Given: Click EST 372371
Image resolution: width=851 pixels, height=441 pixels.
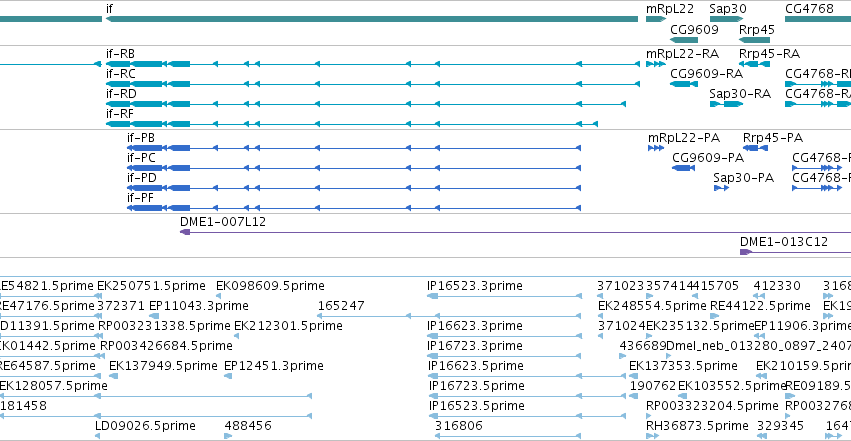Looking at the screenshot, I should coord(121,306).
